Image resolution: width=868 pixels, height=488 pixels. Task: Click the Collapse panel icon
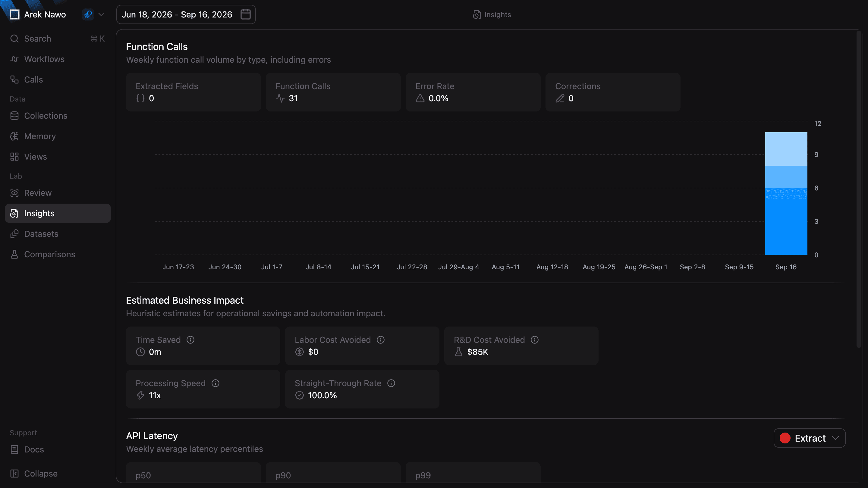pos(14,474)
